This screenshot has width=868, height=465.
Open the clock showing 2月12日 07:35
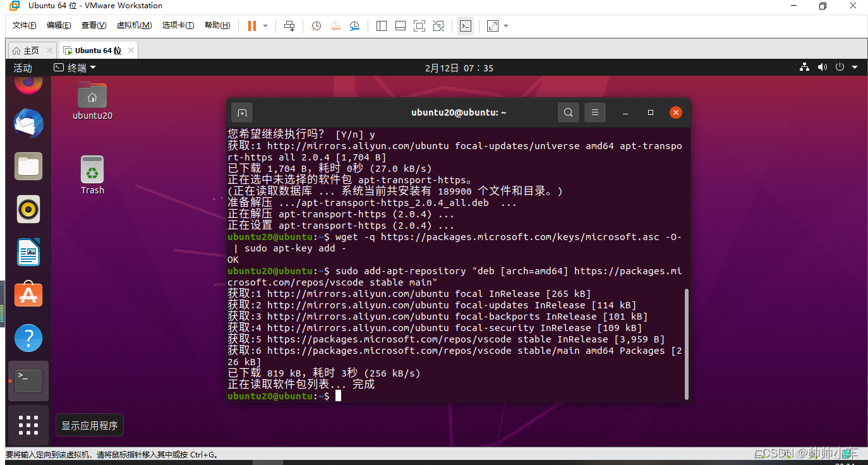point(459,68)
